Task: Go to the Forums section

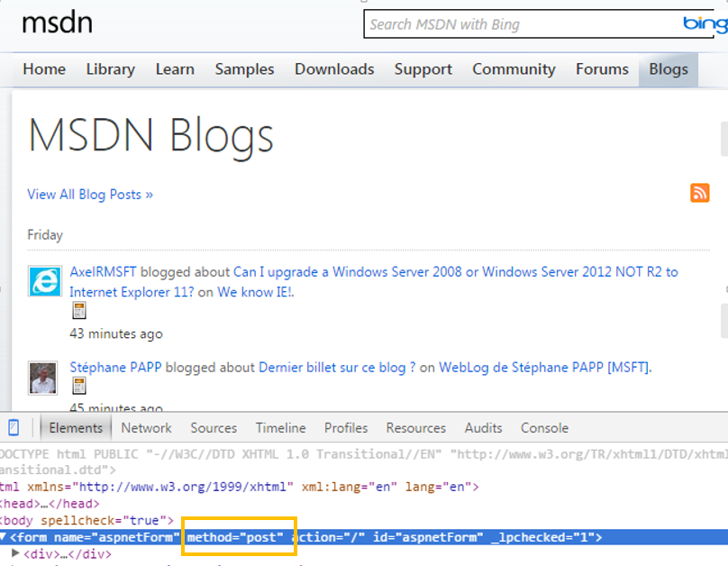Action: (x=602, y=69)
